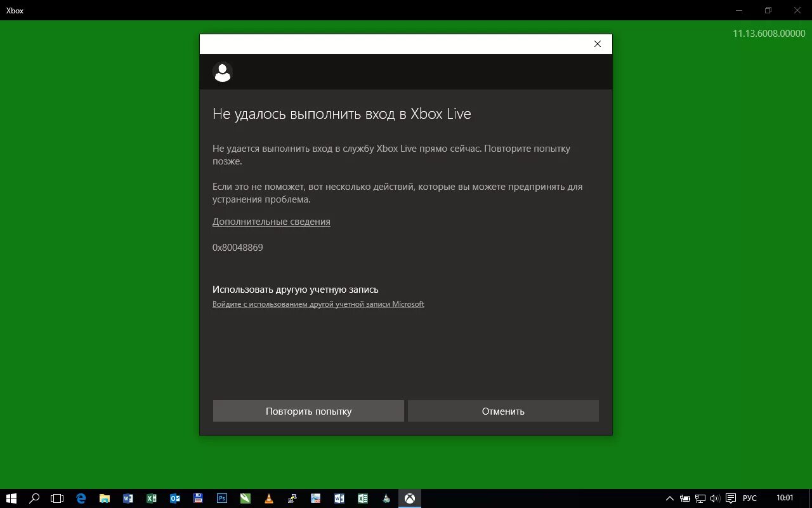Launch VLC media player from the taskbar
The image size is (812, 508).
269,498
